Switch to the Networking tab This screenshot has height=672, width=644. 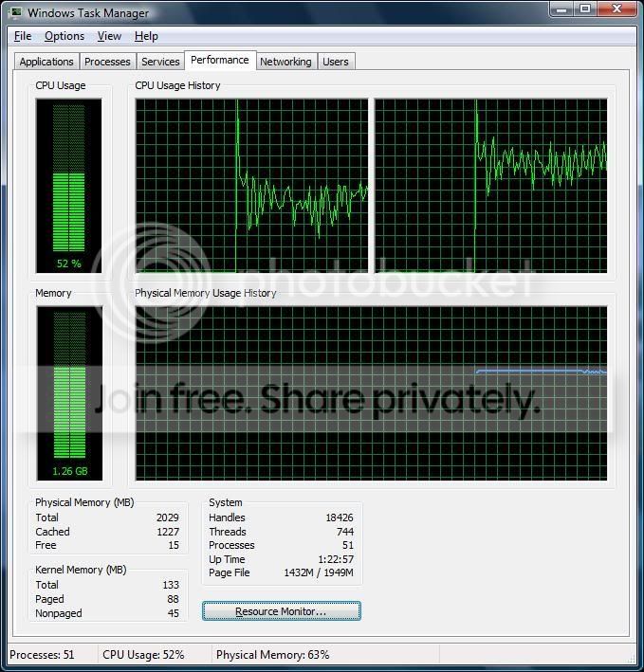click(286, 62)
